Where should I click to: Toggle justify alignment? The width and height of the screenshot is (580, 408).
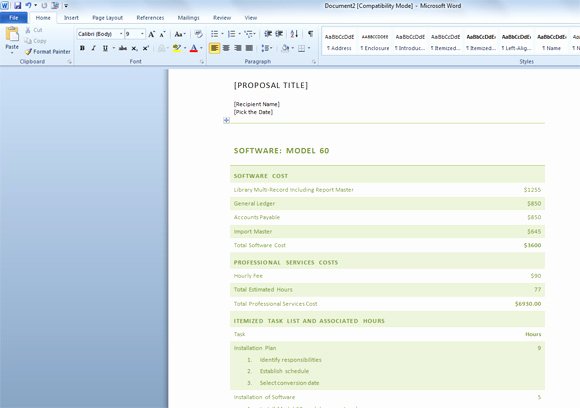(x=249, y=48)
